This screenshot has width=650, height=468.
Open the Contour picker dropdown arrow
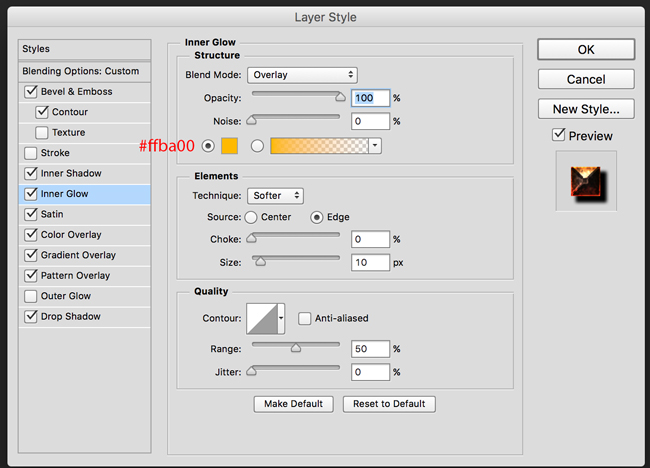click(281, 318)
